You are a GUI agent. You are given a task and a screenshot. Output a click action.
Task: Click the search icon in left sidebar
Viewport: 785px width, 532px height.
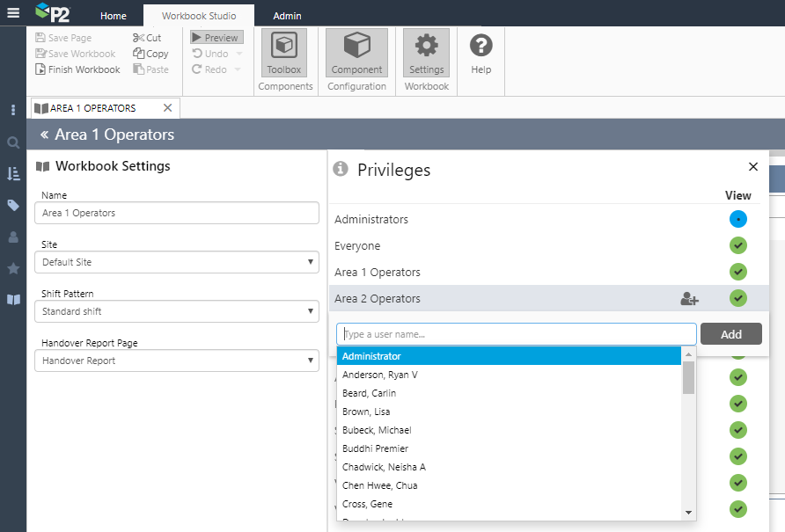tap(13, 142)
